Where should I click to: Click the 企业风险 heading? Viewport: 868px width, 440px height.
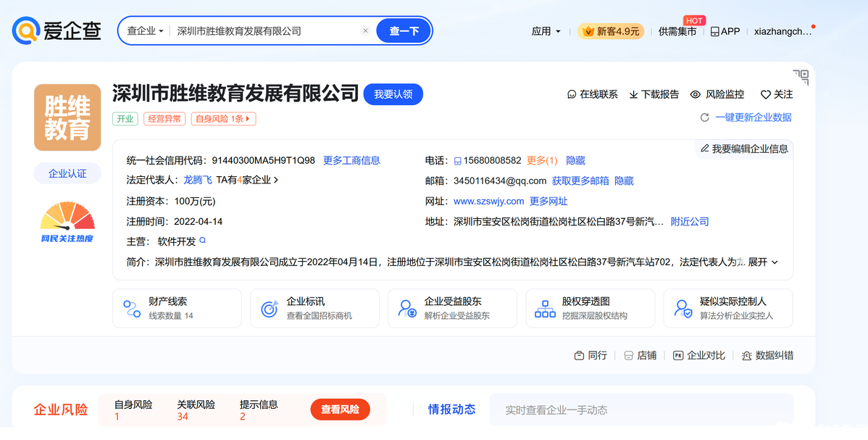click(x=61, y=410)
